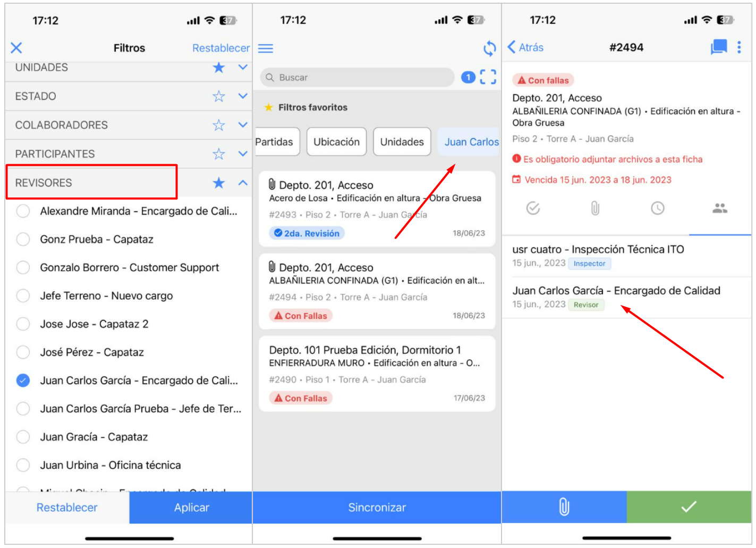Tap the blue paperclip attach button
The height and width of the screenshot is (548, 756).
tap(564, 507)
